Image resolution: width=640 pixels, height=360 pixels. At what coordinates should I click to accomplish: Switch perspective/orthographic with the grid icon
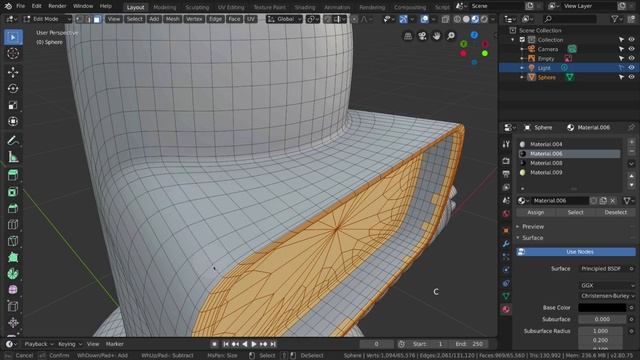pos(408,36)
